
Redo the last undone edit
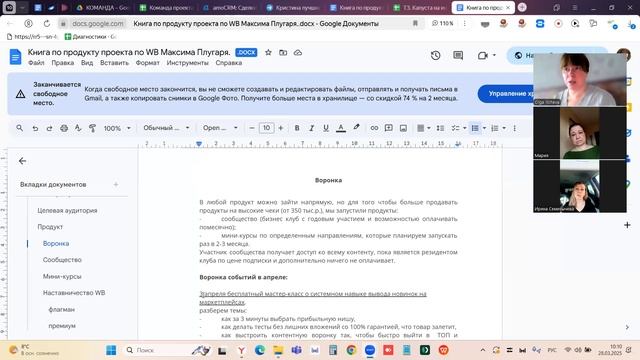point(49,128)
